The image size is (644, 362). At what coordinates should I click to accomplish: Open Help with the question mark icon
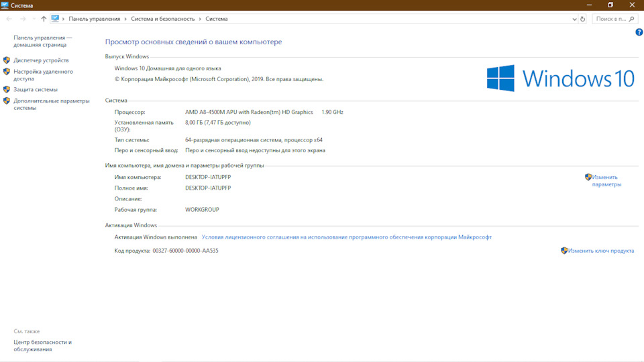tap(639, 32)
